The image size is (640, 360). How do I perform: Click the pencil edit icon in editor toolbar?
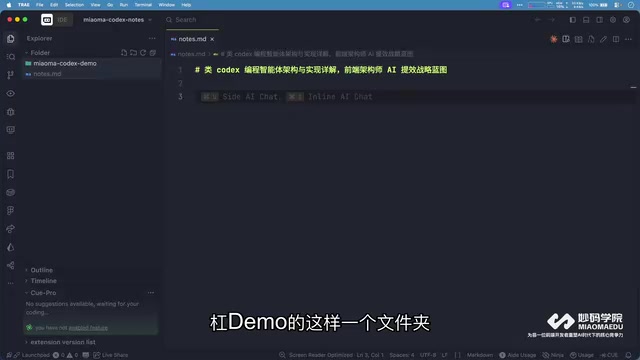tap(603, 39)
